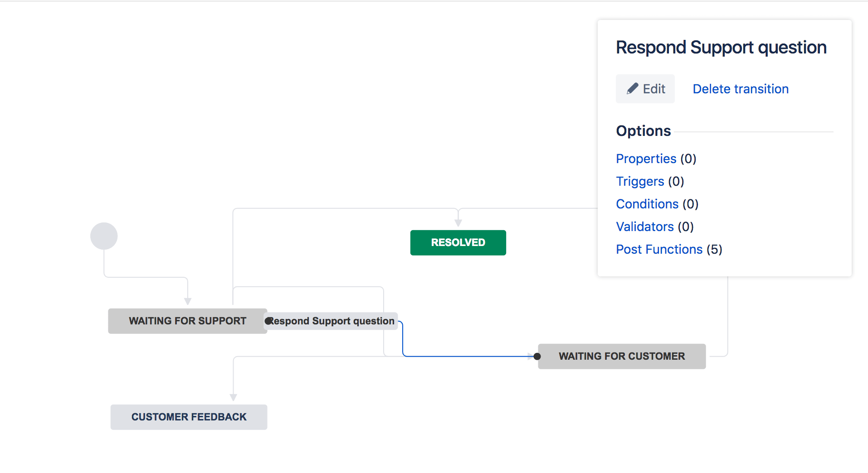This screenshot has height=473, width=868.
Task: Select the CUSTOMER FEEDBACK status
Action: 189,417
